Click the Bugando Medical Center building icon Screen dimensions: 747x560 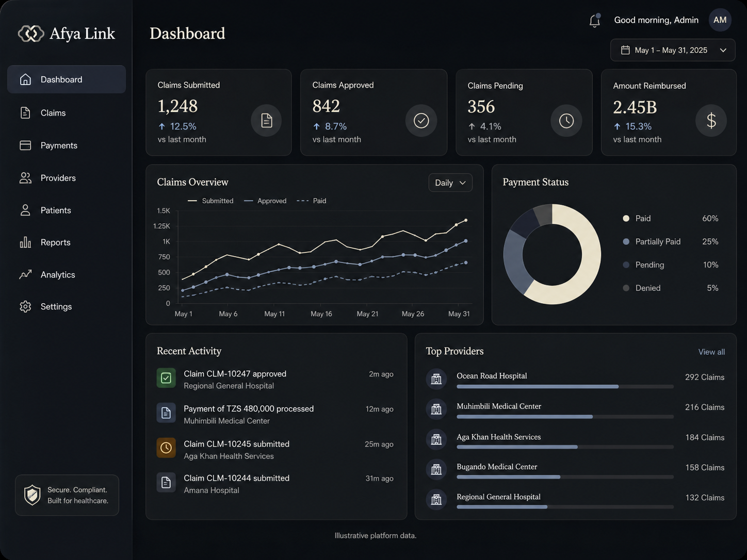[436, 469]
